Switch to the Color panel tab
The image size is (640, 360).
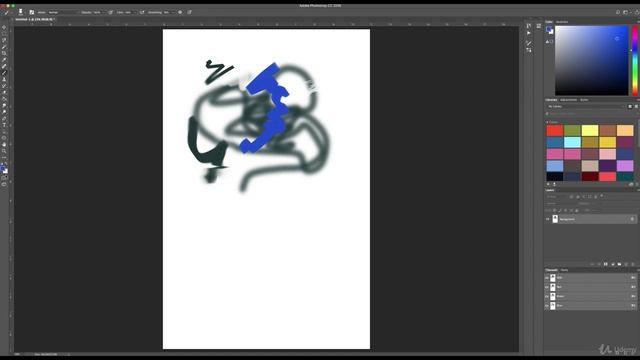(549, 22)
